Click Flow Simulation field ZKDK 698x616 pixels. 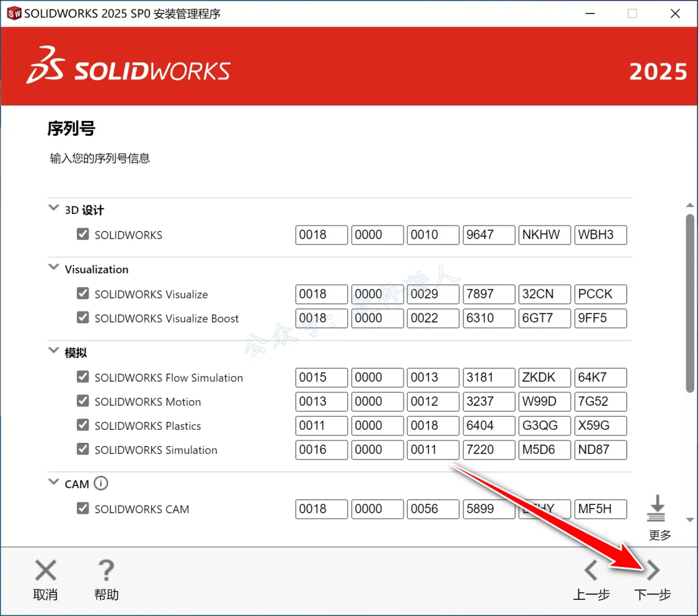(544, 377)
